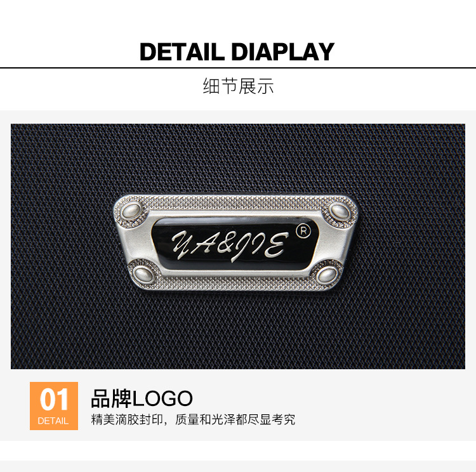Click the word DETAIL inside the orange badge
Viewport: 476px width, 472px height.
point(53,421)
